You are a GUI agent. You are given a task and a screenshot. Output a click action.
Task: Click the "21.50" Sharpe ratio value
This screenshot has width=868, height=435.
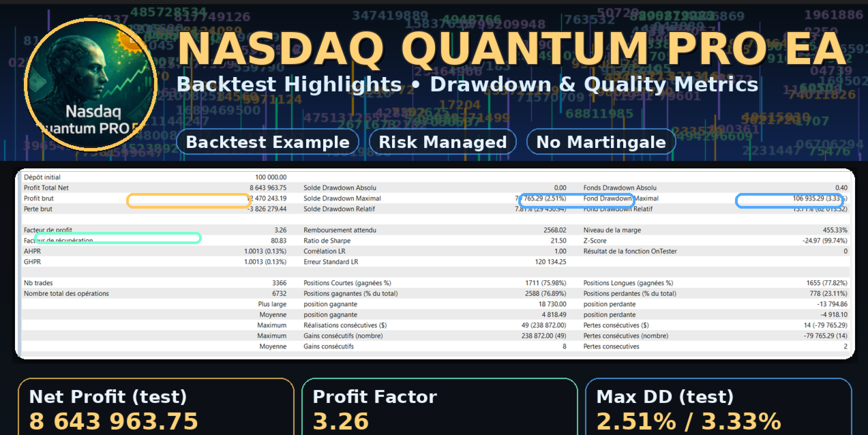558,241
